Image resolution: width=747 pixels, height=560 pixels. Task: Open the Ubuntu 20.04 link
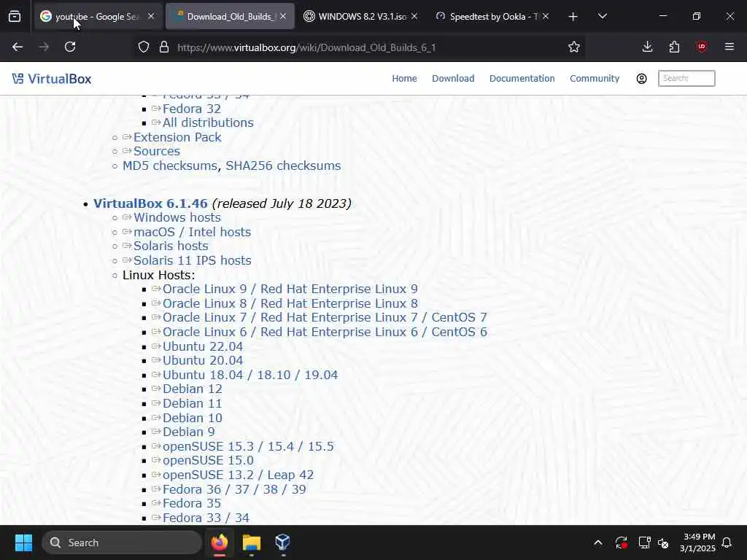(x=203, y=360)
